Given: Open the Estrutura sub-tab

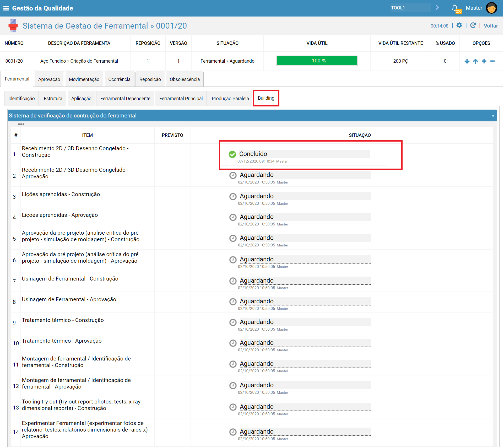Looking at the screenshot, I should coord(53,99).
